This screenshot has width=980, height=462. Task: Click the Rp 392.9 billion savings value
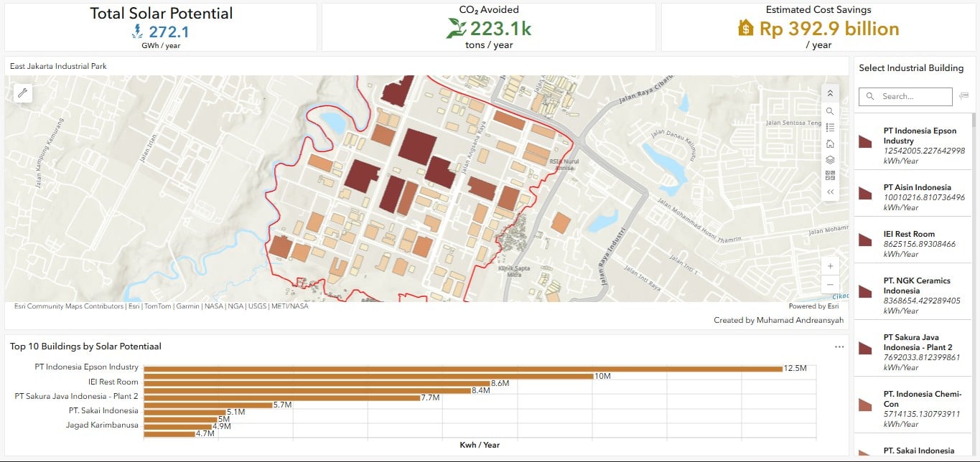[829, 29]
